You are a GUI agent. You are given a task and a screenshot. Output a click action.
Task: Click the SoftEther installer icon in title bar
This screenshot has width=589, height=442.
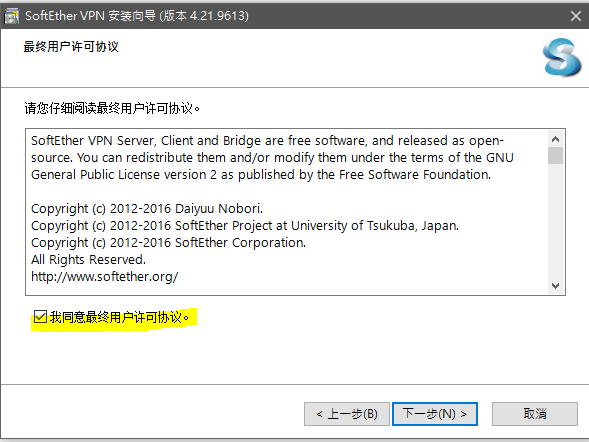[11, 16]
